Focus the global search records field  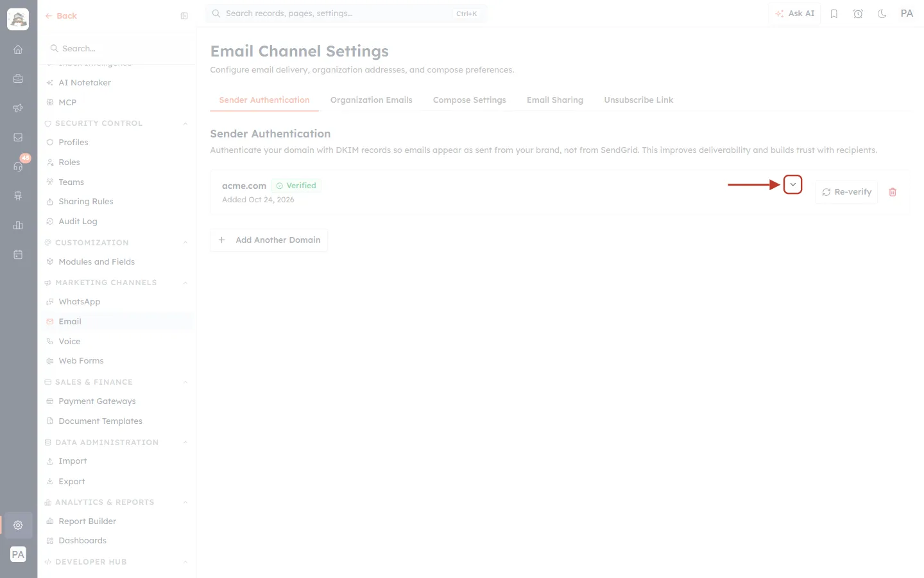click(x=346, y=13)
